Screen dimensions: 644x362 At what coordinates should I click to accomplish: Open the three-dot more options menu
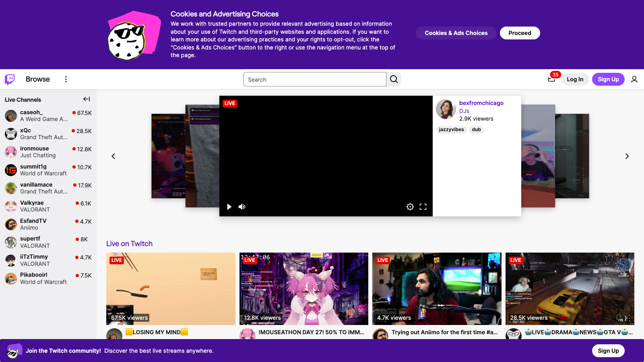tap(66, 79)
